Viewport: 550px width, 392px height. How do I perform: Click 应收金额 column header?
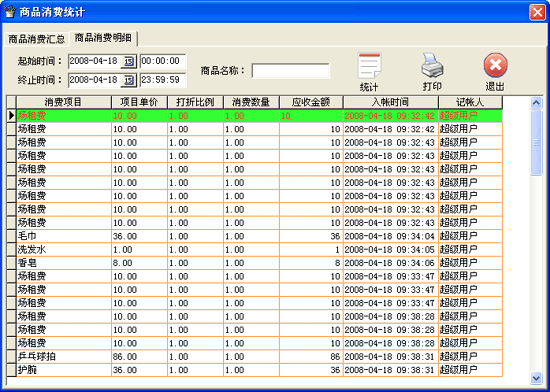pyautogui.click(x=311, y=102)
